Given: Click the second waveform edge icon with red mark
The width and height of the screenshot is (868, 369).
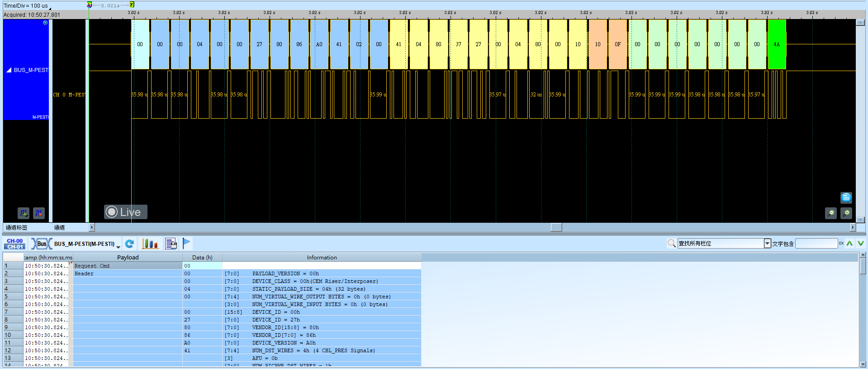Looking at the screenshot, I should (x=39, y=213).
